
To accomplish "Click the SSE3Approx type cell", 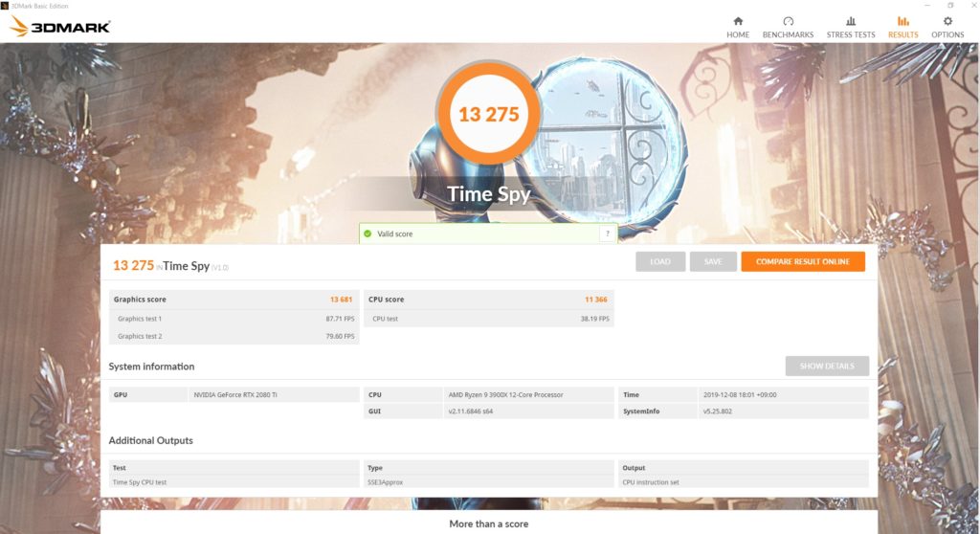I will (385, 482).
